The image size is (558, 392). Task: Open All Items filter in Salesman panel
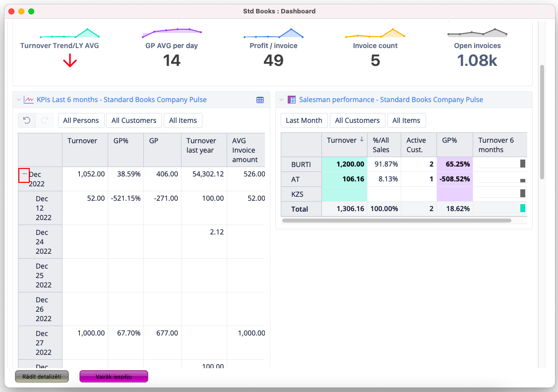tap(406, 120)
